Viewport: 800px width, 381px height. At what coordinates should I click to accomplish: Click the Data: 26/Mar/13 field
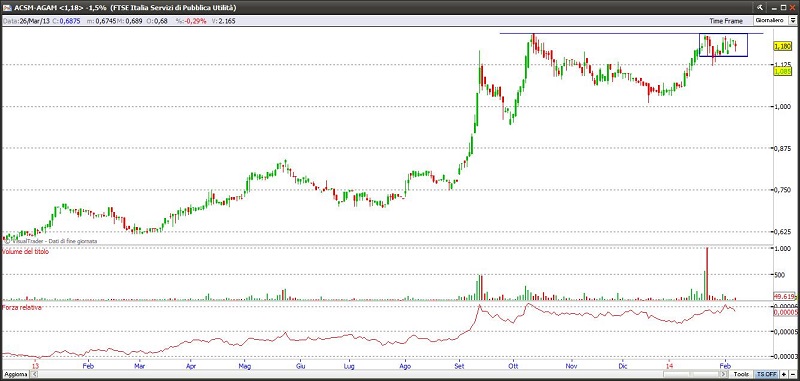point(26,21)
